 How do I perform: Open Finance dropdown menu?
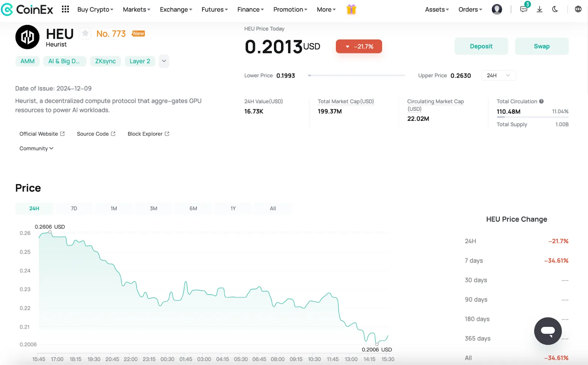pos(251,10)
